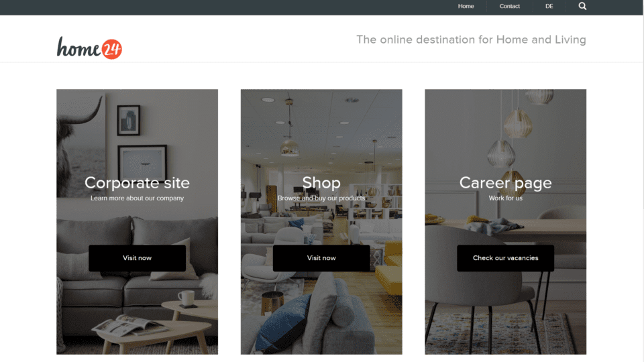The image size is (644, 362).
Task: Switch language to DE
Action: coord(549,6)
